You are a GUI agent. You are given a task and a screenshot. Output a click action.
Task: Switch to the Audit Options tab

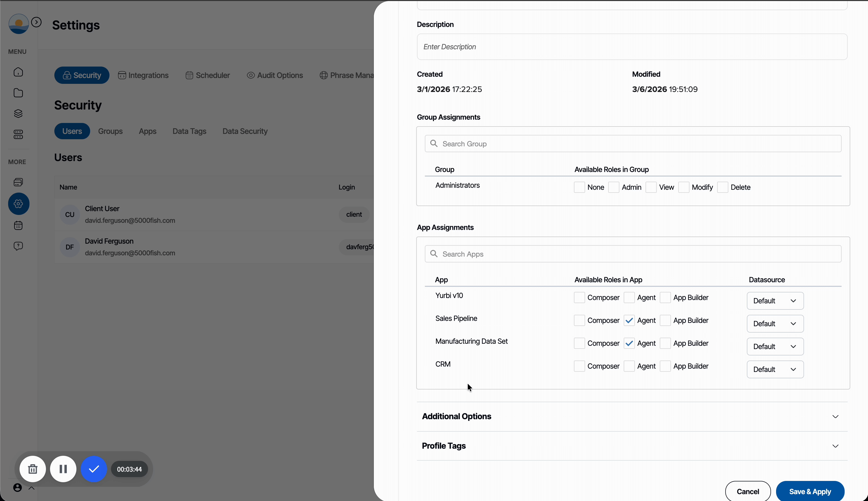pos(275,75)
